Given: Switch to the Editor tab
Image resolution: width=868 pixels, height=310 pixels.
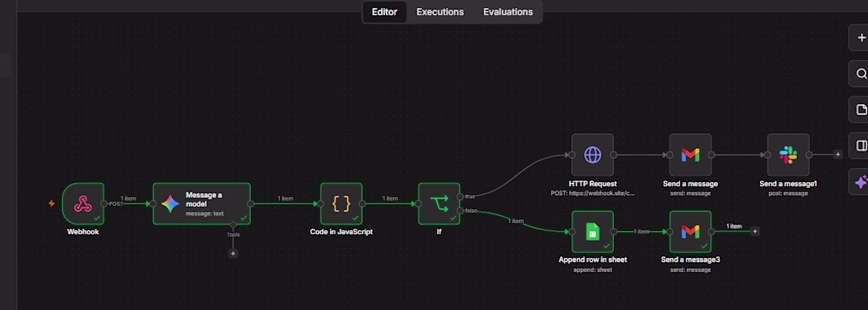Looking at the screenshot, I should 384,12.
